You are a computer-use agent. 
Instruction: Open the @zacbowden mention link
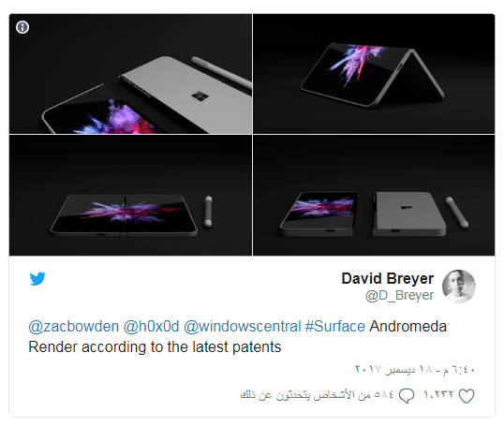tap(74, 327)
